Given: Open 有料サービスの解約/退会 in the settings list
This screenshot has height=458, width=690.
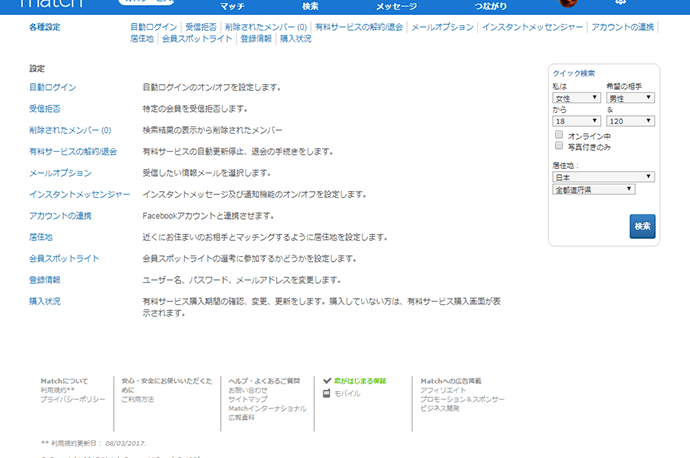Looking at the screenshot, I should [x=73, y=151].
